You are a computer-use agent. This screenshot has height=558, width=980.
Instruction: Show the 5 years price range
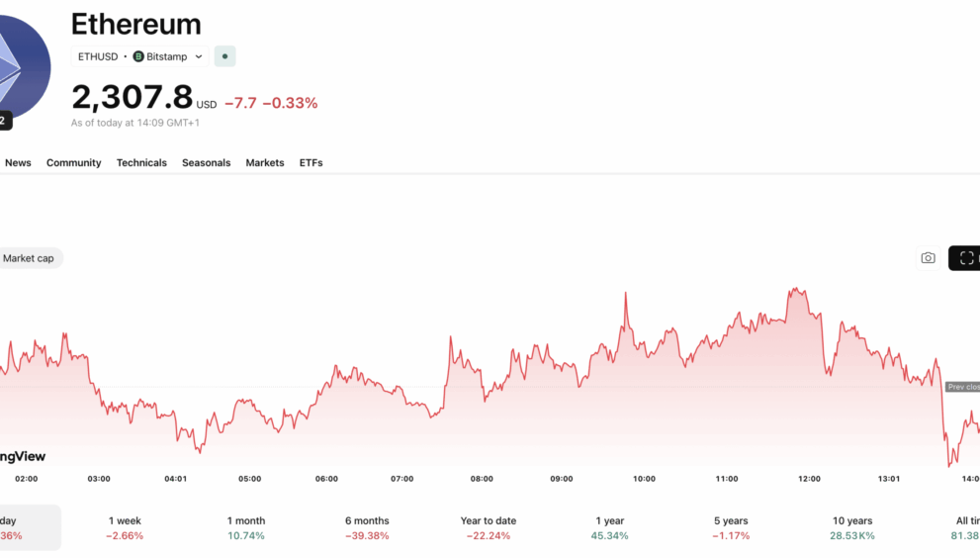point(731,527)
